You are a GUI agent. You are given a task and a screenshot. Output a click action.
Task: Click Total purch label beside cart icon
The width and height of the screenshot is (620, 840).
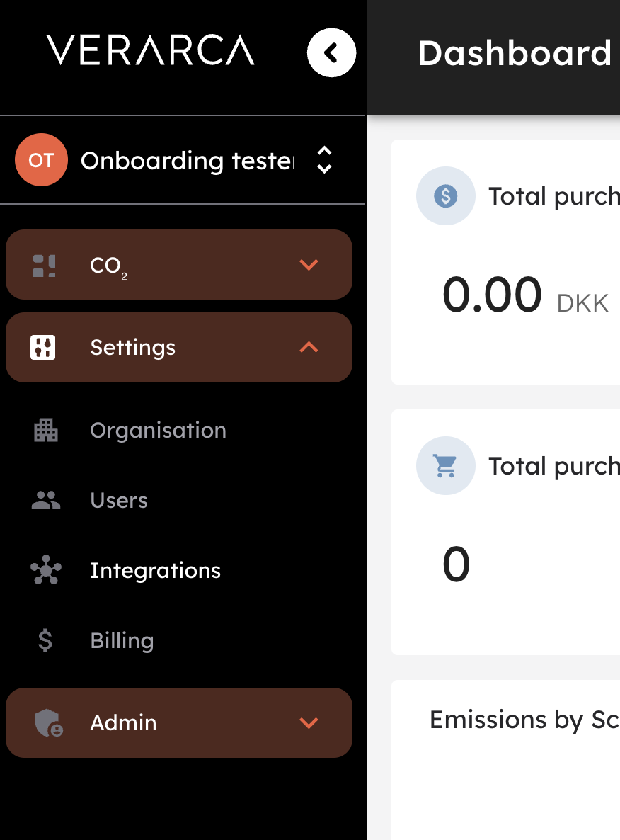[x=554, y=466]
